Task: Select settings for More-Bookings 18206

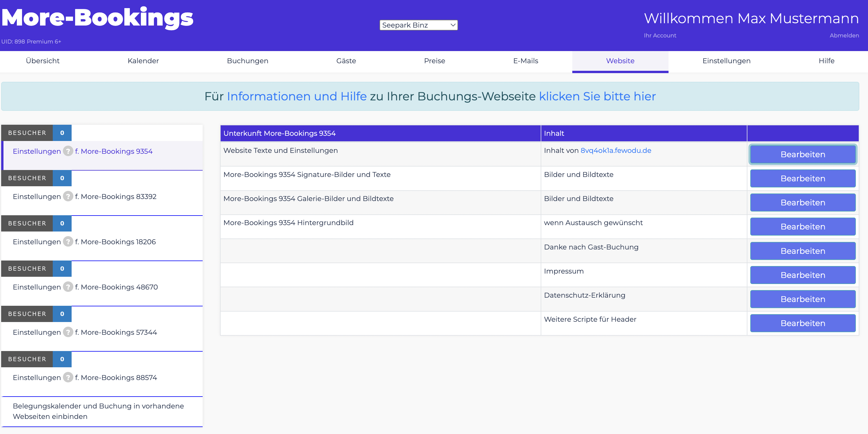Action: tap(102, 246)
